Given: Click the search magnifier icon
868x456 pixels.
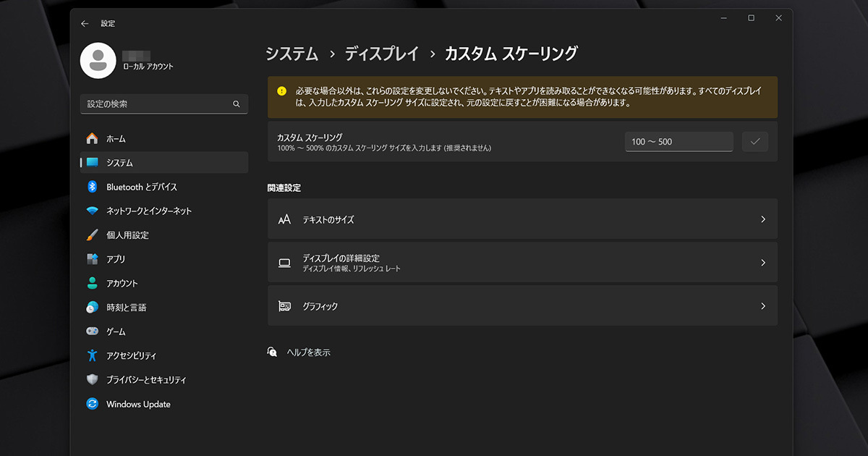Looking at the screenshot, I should coord(237,104).
